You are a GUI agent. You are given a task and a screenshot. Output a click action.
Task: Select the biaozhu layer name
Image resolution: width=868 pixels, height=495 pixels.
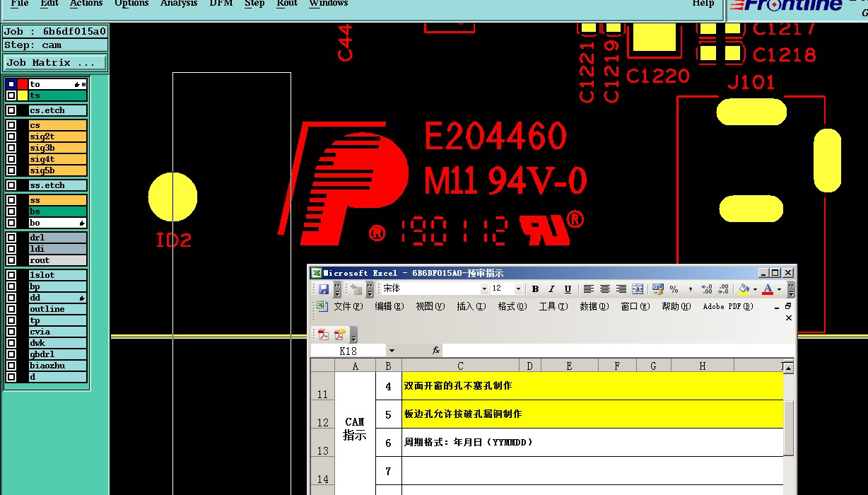pyautogui.click(x=57, y=366)
